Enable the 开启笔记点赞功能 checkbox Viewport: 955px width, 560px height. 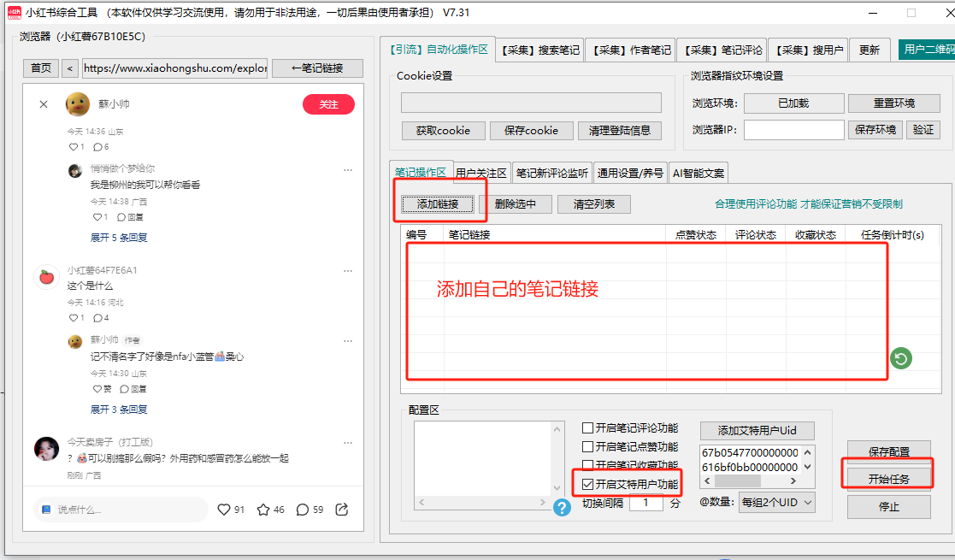(587, 447)
